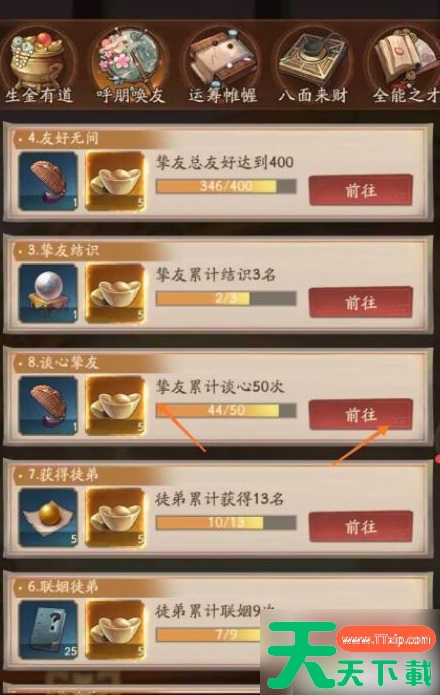The width and height of the screenshot is (440, 695).
Task: Click 前往 button for 挚友总友好达到400
Action: (361, 191)
